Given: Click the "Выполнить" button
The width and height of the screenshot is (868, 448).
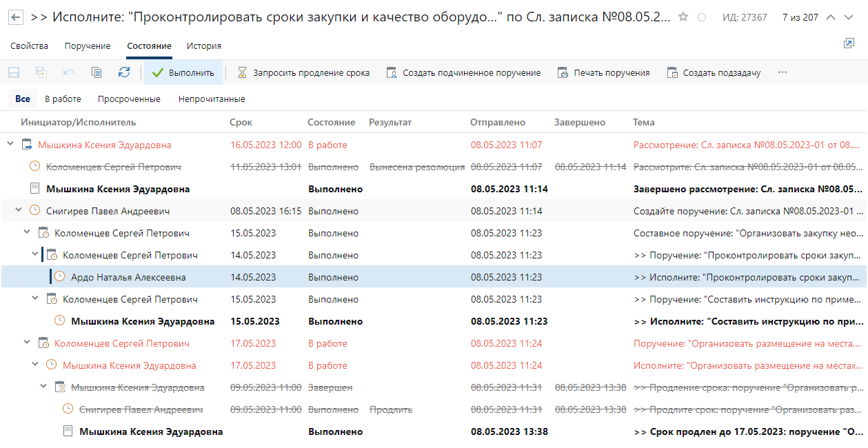Looking at the screenshot, I should (183, 72).
